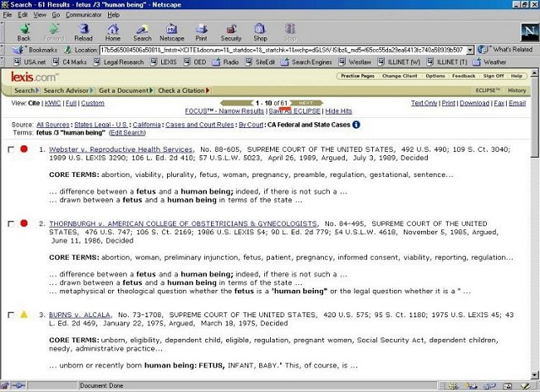
Task: Open USA.net bookmark in personal toolbar
Action: click(x=30, y=62)
